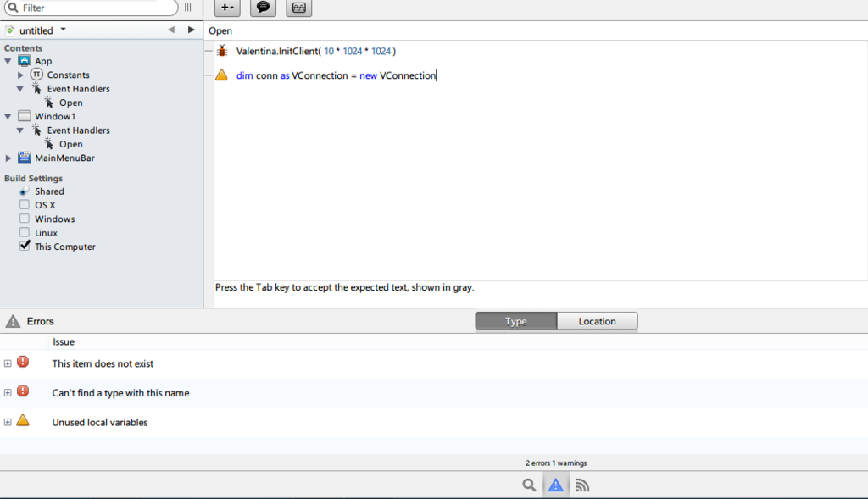Image resolution: width=868 pixels, height=499 pixels.
Task: Go back with the left navigation arrow
Action: 171,30
